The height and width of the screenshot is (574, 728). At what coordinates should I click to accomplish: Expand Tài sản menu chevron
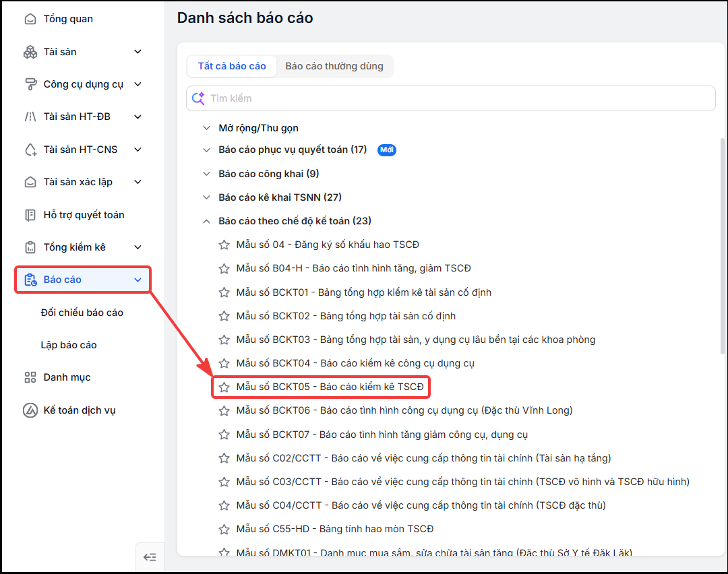pos(138,51)
